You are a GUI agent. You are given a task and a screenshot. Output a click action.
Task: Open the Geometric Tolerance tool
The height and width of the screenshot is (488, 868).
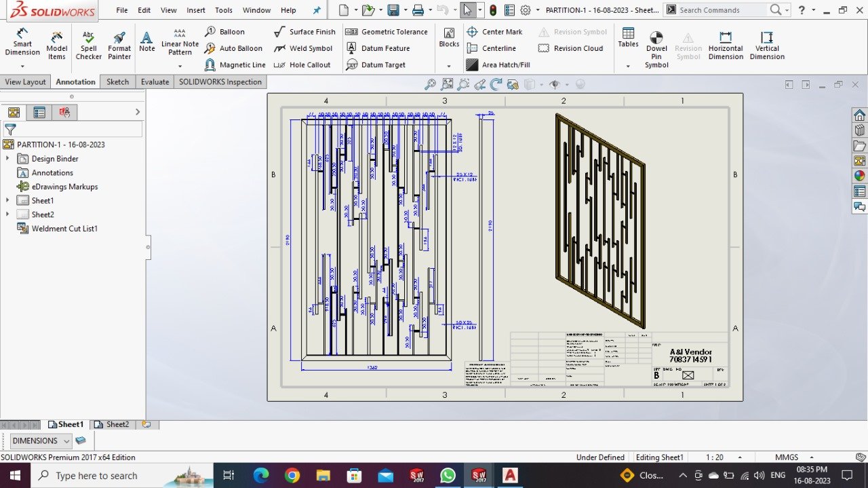click(387, 31)
